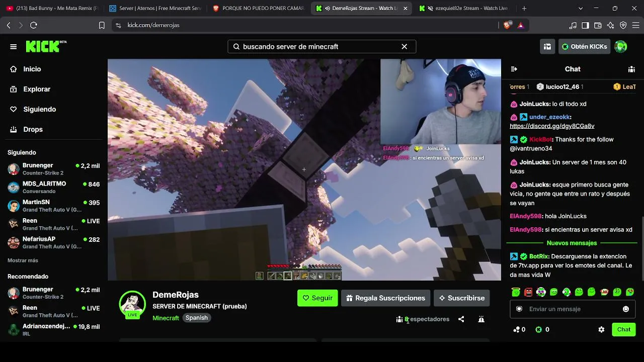Toggle the browser sidebar panel icon

(586, 25)
